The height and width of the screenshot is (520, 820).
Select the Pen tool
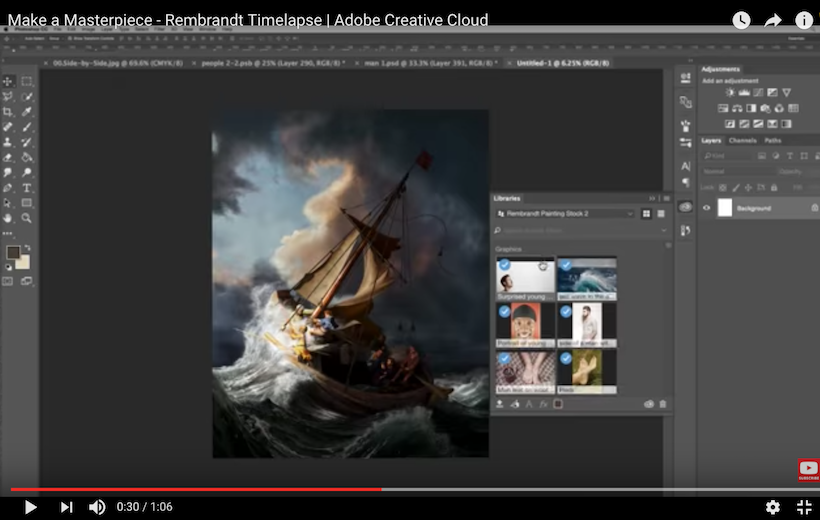(8, 188)
